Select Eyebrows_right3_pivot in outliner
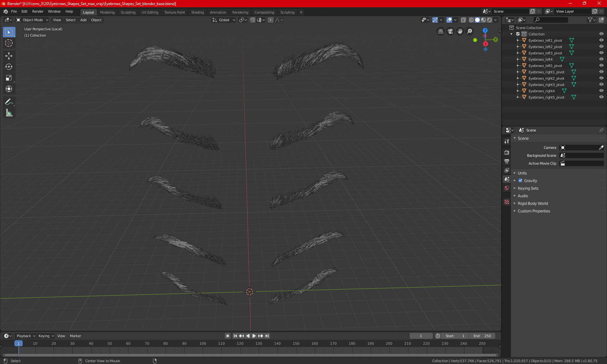Viewport: 607px width, 364px height. tap(546, 85)
